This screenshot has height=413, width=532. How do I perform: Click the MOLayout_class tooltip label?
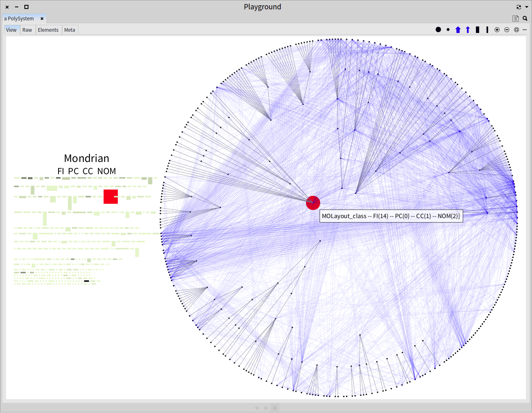coord(391,216)
